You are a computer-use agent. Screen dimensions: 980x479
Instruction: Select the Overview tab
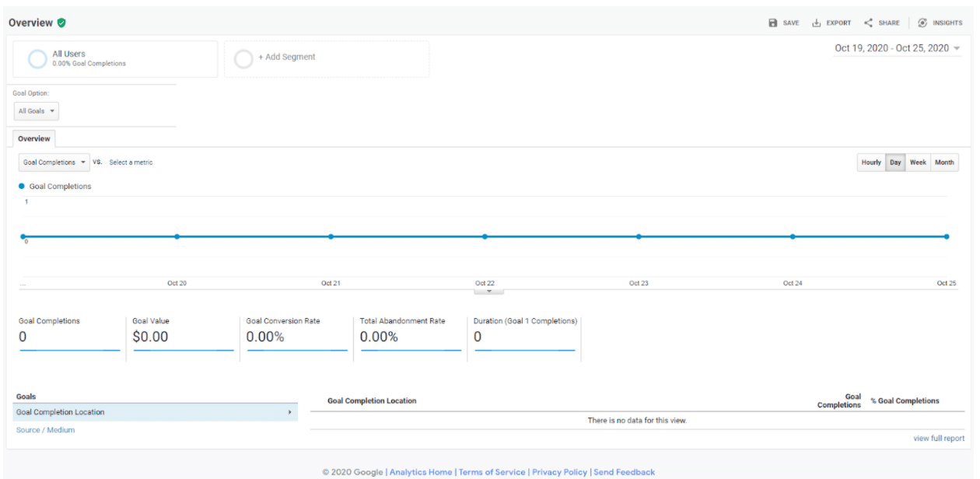(x=34, y=138)
